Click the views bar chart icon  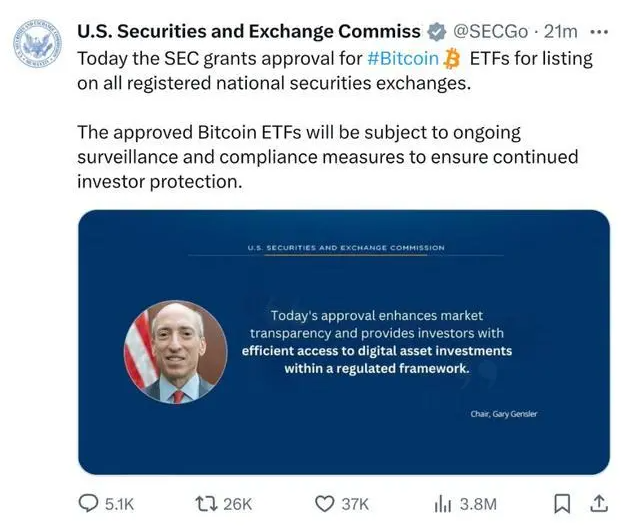coord(442,503)
